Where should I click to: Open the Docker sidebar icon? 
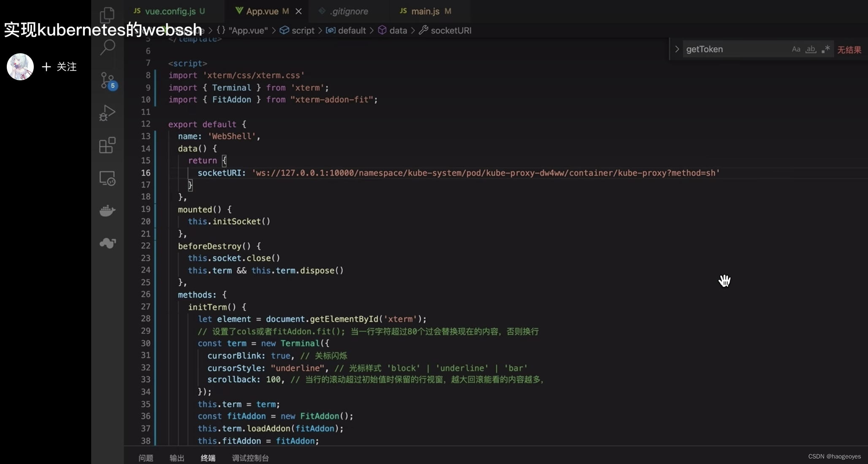click(107, 210)
